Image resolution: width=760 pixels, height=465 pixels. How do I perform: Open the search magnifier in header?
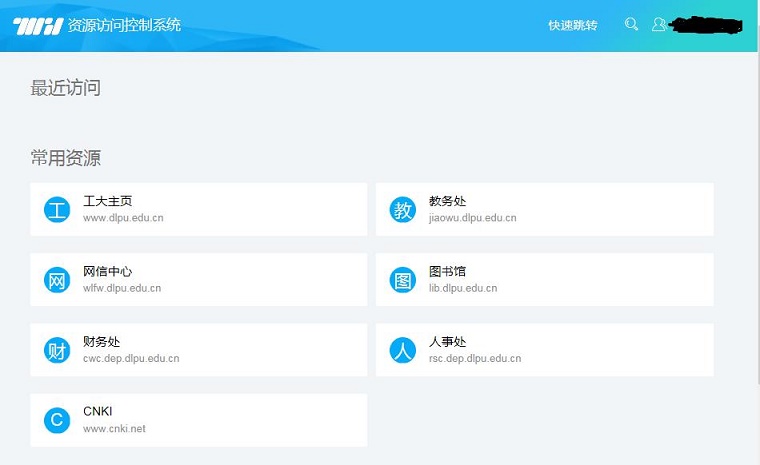[631, 24]
